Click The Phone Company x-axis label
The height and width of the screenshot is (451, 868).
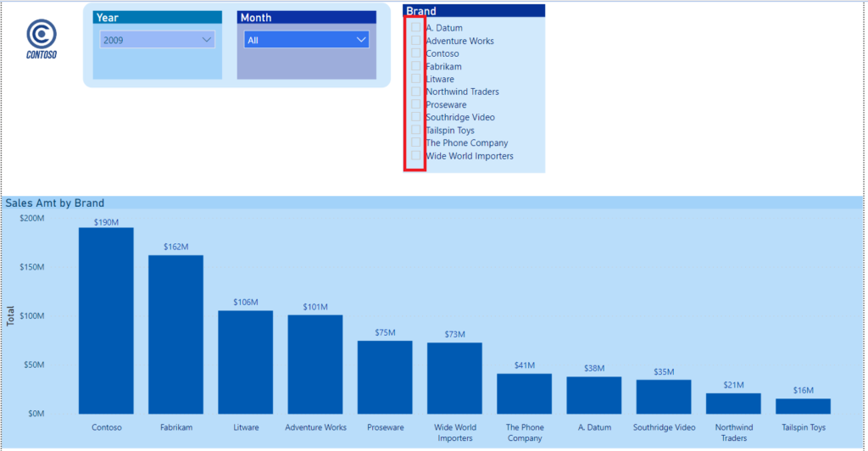(x=525, y=432)
